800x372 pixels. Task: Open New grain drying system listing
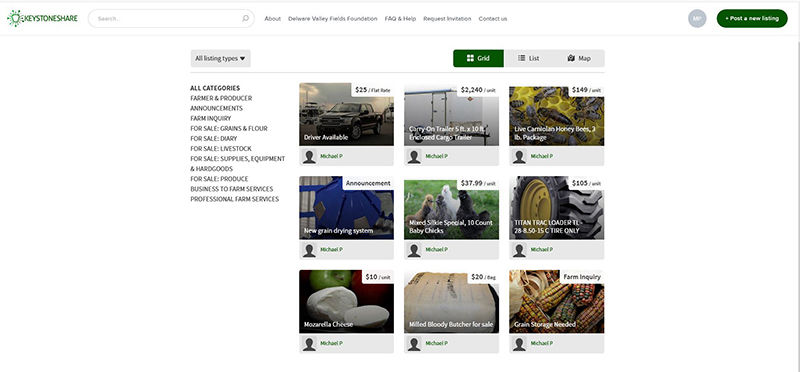[x=346, y=208]
